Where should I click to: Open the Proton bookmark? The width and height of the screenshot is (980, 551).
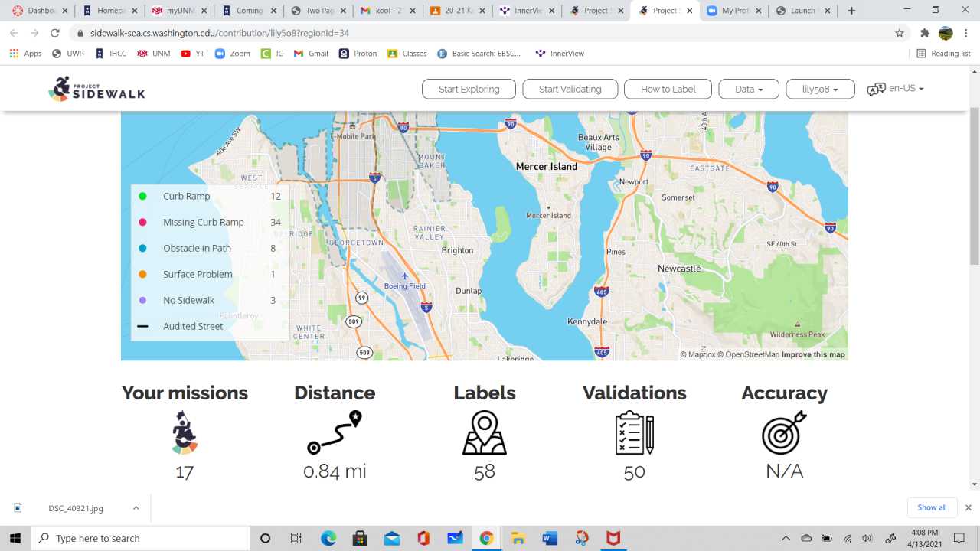tap(358, 54)
